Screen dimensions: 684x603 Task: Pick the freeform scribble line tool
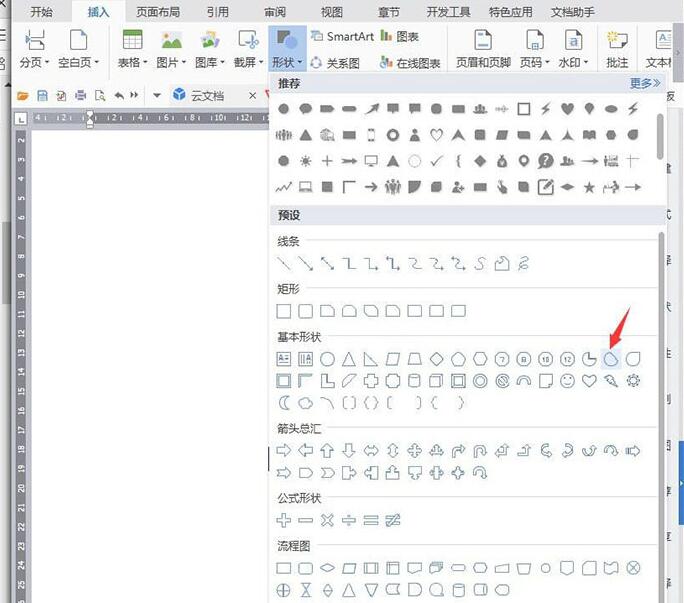pyautogui.click(x=523, y=263)
